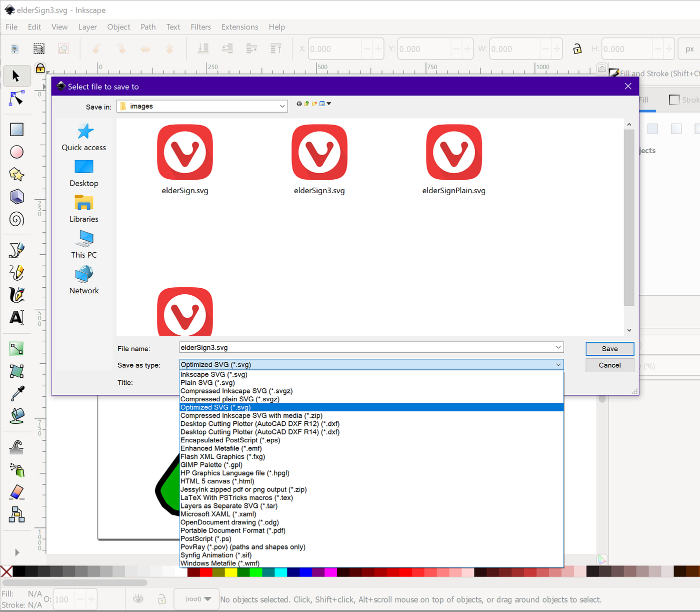Image resolution: width=700 pixels, height=612 pixels.
Task: Open the px unit dropdown
Action: pyautogui.click(x=689, y=49)
